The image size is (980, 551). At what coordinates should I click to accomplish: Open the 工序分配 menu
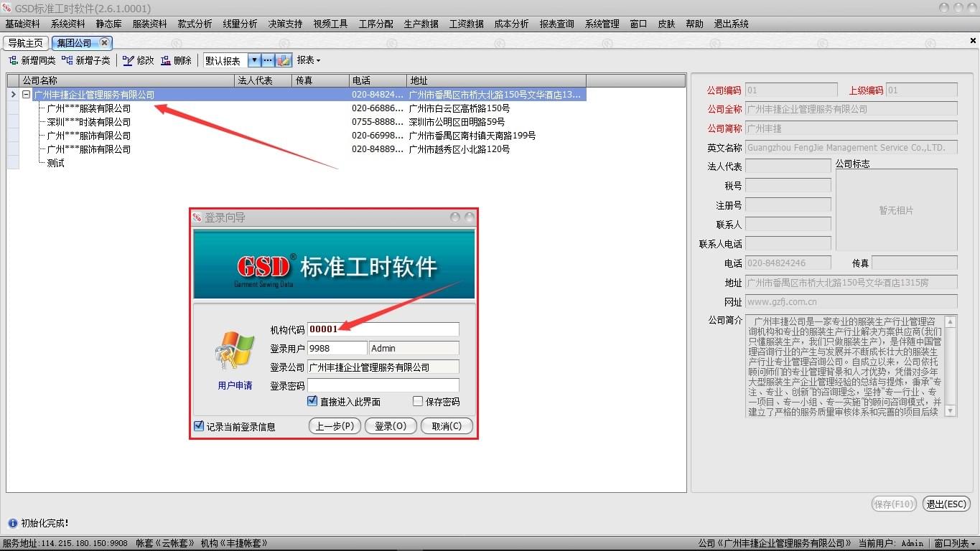pyautogui.click(x=375, y=24)
